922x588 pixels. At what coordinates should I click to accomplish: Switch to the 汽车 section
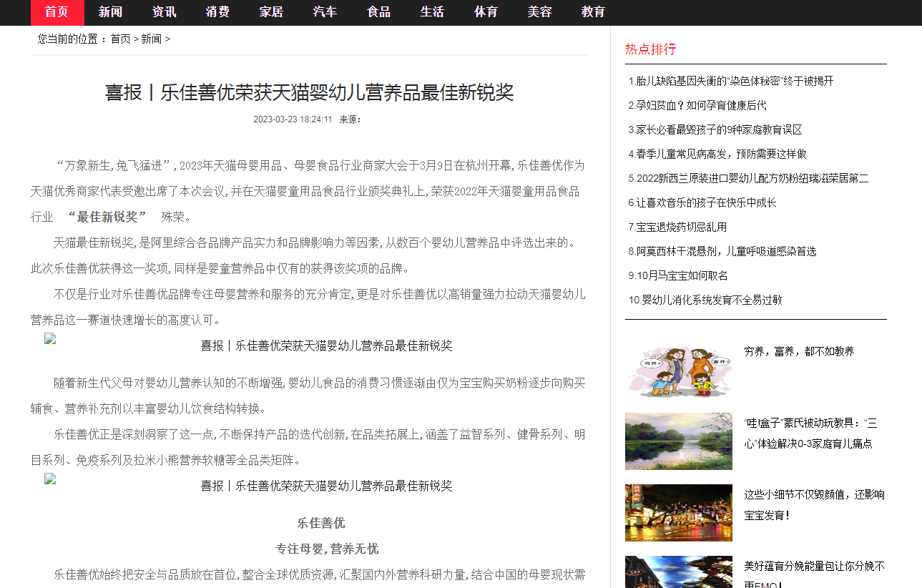(x=325, y=12)
